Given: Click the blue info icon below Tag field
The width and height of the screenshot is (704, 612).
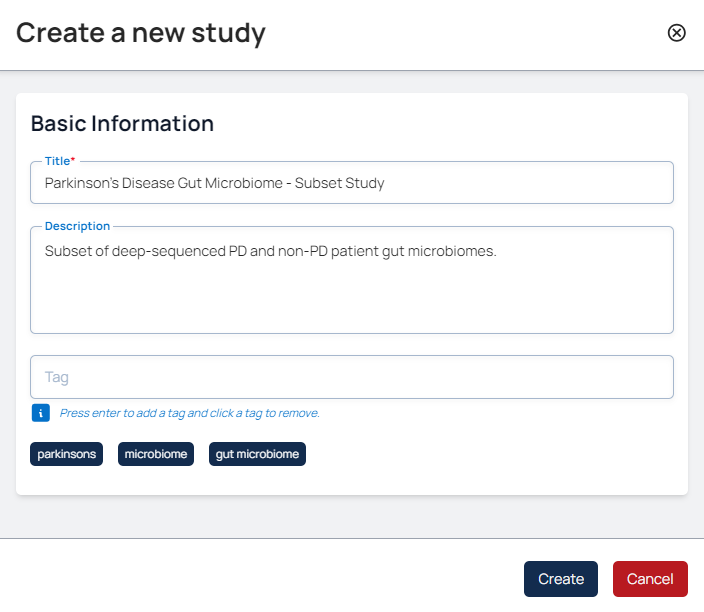Looking at the screenshot, I should coord(40,413).
